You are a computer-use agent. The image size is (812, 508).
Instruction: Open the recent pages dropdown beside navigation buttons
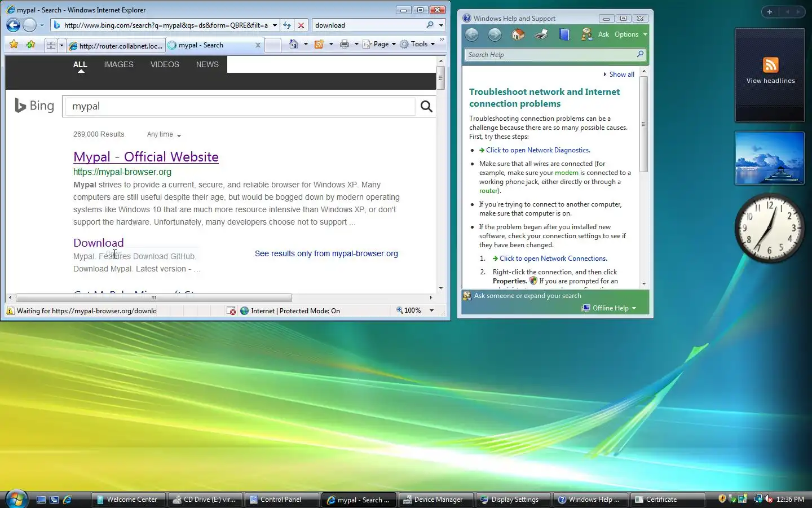tap(42, 25)
